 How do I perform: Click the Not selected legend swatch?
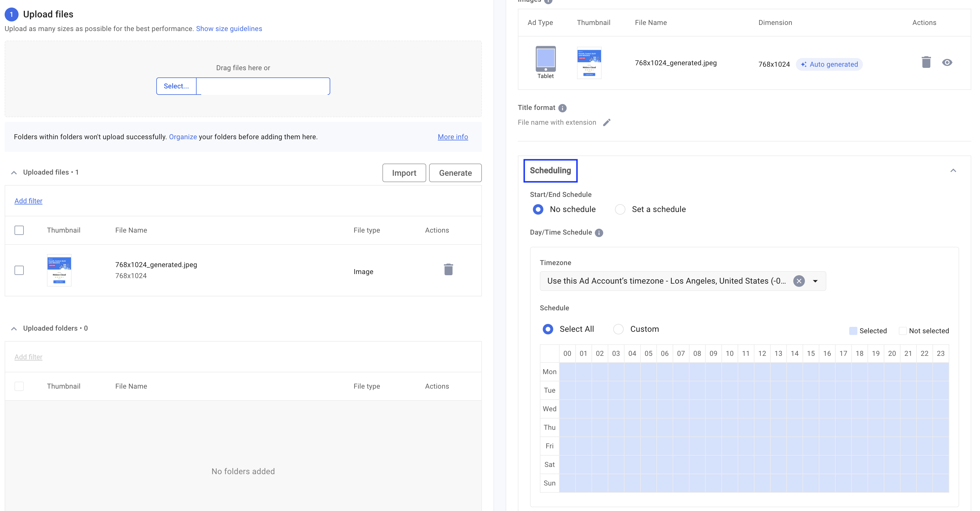[902, 331]
